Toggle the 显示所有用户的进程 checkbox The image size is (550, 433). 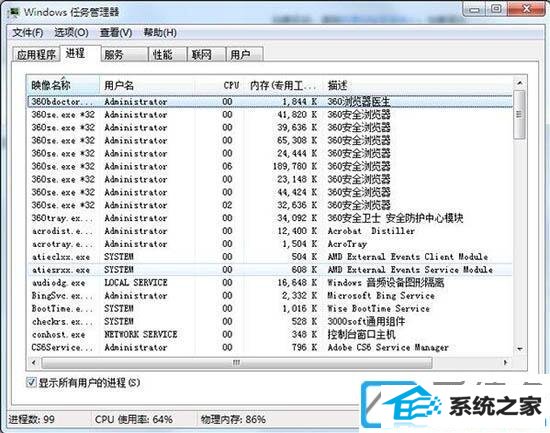[31, 382]
